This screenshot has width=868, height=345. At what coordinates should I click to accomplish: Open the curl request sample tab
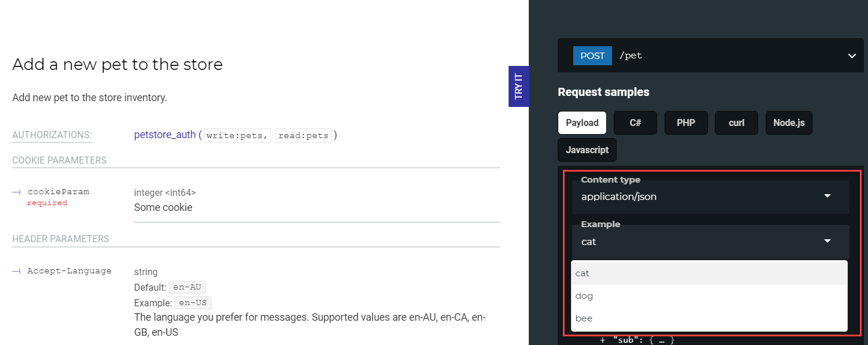click(x=736, y=123)
